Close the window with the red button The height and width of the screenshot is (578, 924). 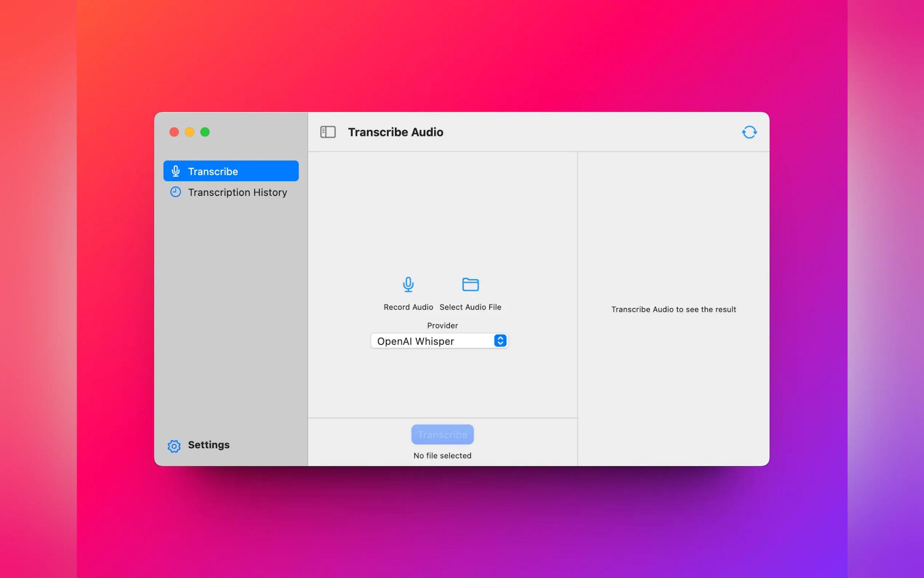point(174,132)
